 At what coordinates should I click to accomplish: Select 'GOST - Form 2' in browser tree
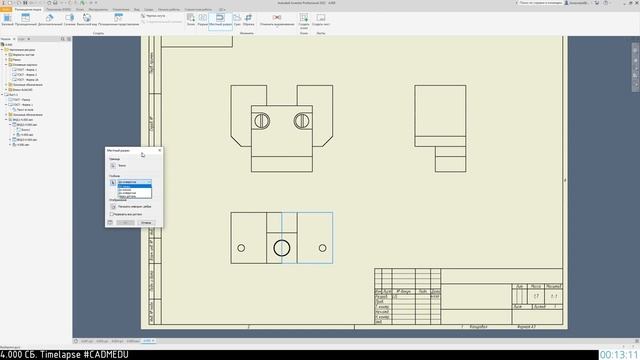click(x=24, y=75)
